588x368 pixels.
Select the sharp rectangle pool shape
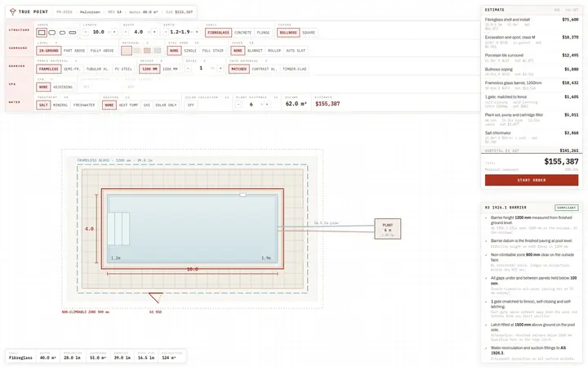pyautogui.click(x=42, y=33)
